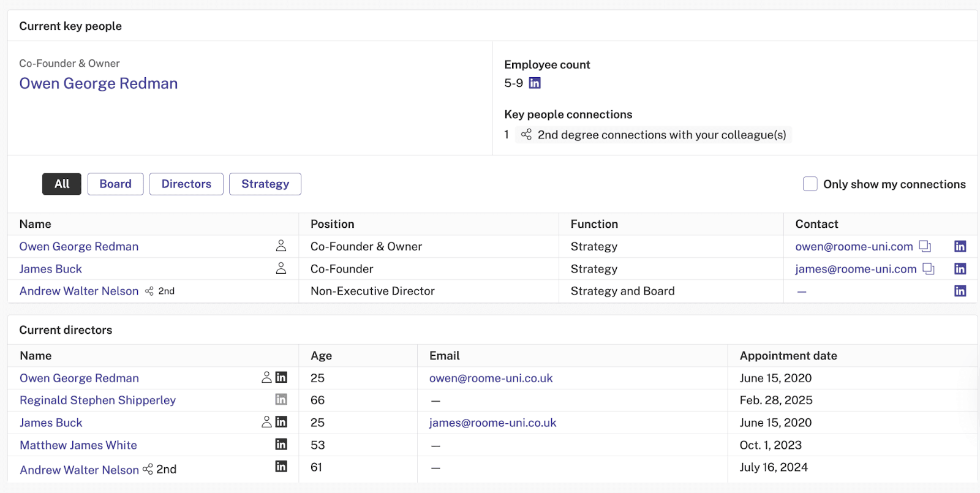Click person icon in James Buck key people row
This screenshot has width=980, height=493.
tap(281, 268)
